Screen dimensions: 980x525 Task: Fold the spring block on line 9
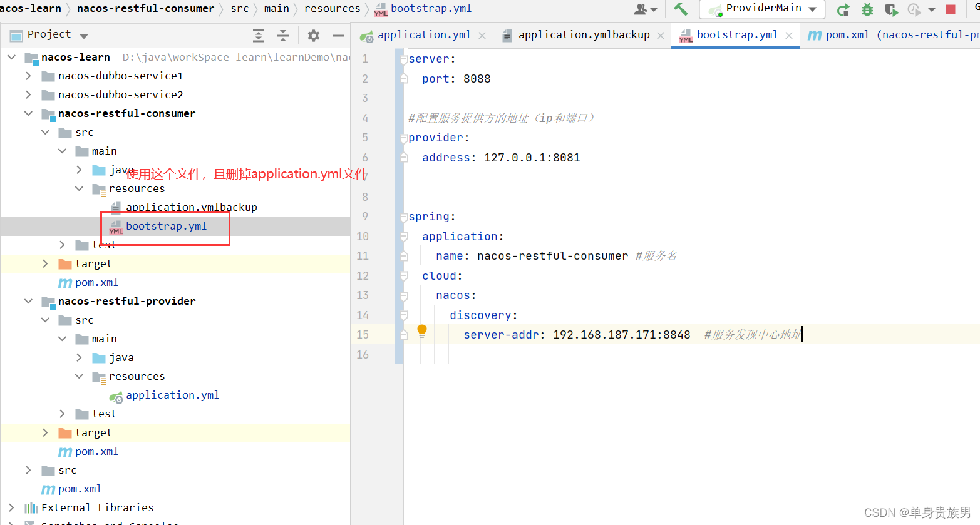pos(404,217)
